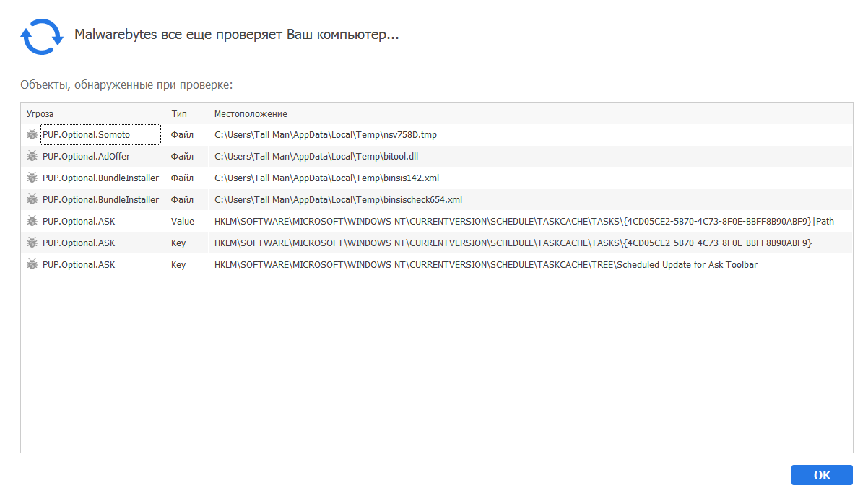This screenshot has height=496, width=868.
Task: Select the binsis142.xml location entry
Action: click(326, 178)
